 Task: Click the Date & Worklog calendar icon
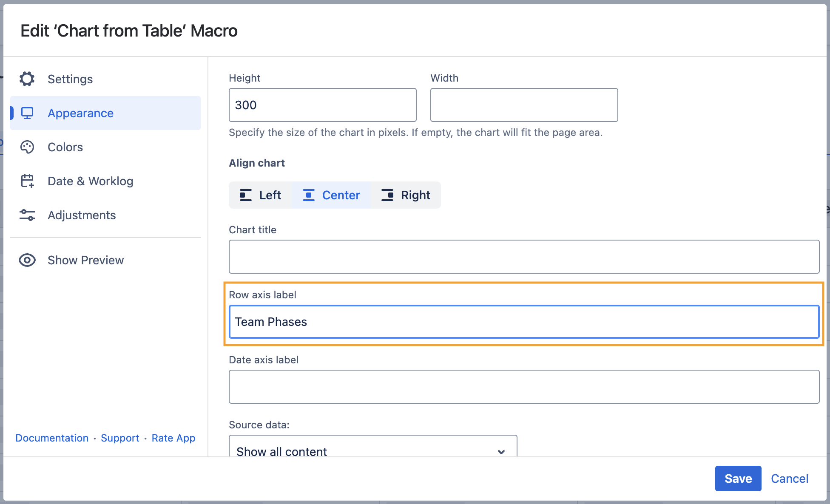(27, 181)
